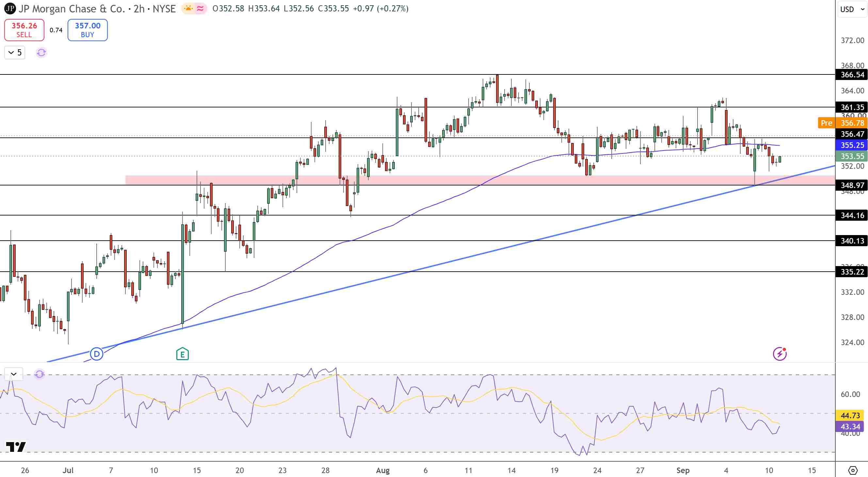Select the 361.35 price level label
This screenshot has width=868, height=477.
click(852, 107)
